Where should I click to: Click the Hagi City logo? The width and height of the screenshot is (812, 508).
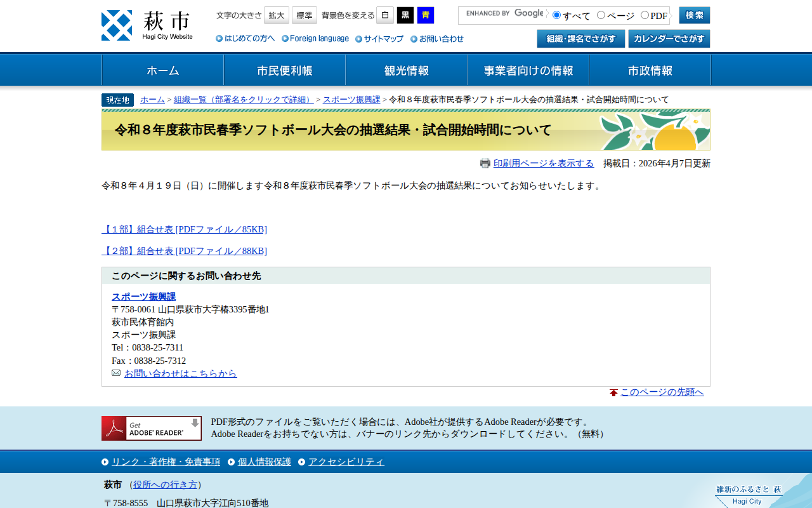coord(147,25)
